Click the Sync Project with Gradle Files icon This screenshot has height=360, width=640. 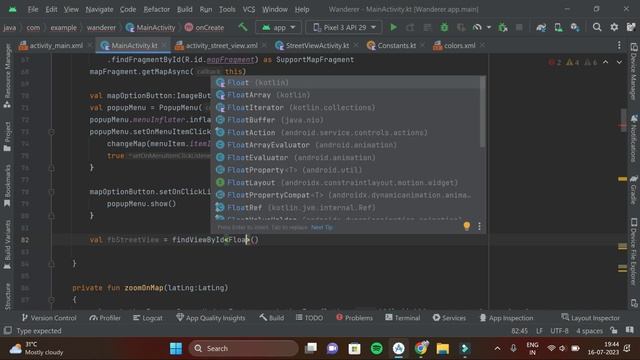[x=541, y=27]
